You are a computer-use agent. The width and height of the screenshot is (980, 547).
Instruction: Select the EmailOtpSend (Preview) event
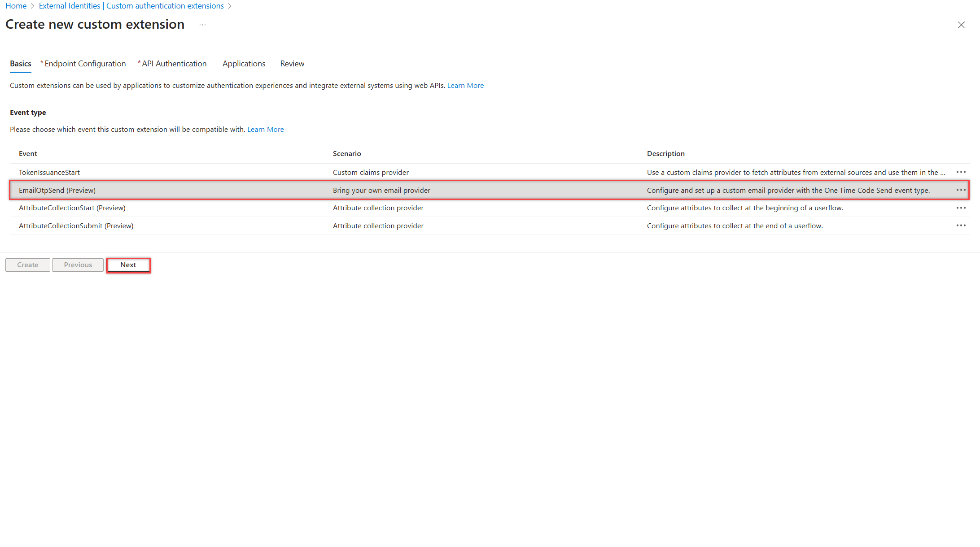click(x=57, y=190)
